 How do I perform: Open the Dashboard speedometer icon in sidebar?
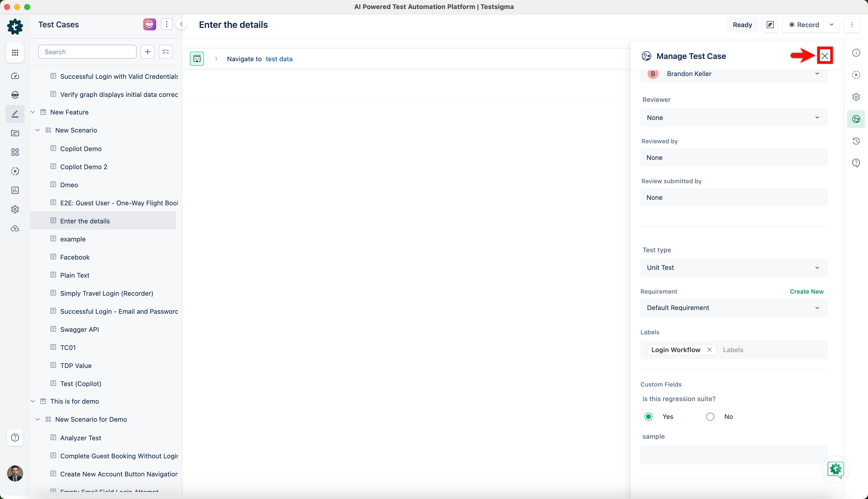point(15,76)
